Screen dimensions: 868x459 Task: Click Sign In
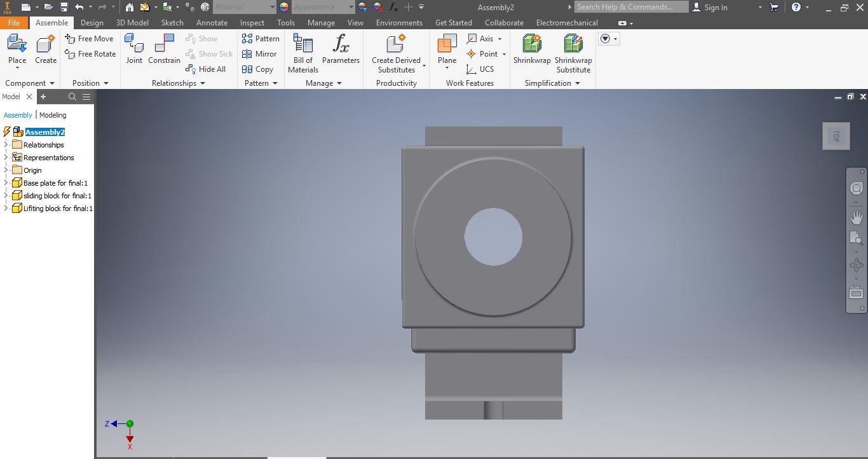[x=710, y=7]
